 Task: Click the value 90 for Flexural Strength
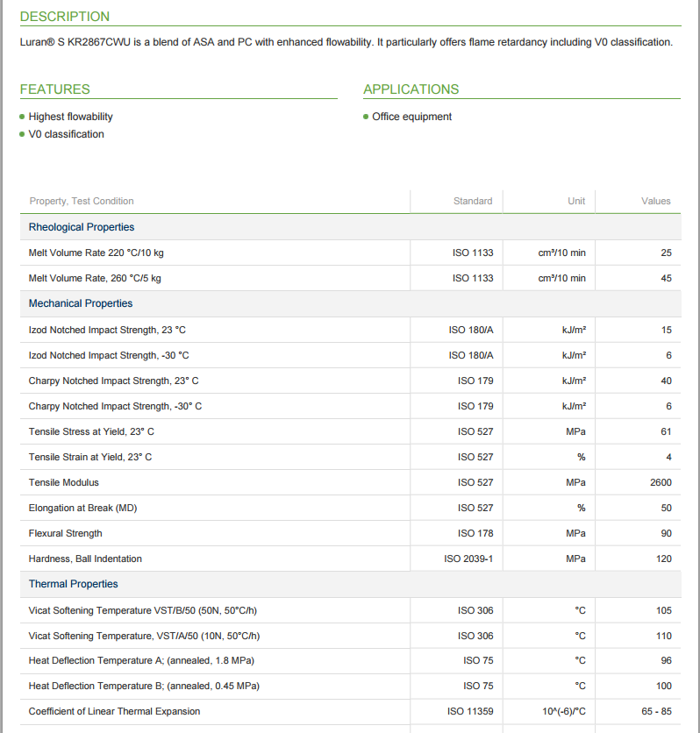pos(666,533)
